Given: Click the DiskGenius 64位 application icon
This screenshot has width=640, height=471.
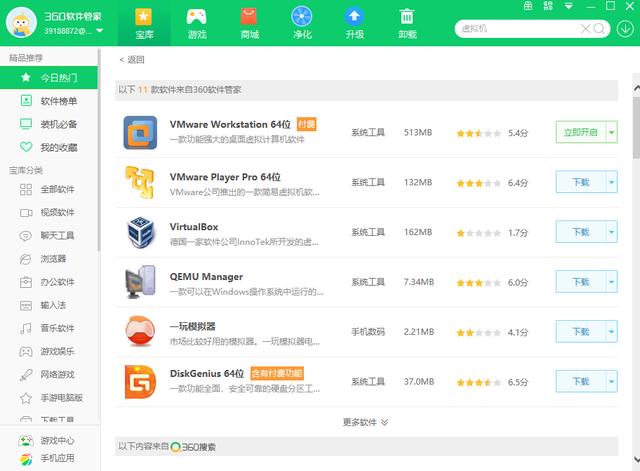Looking at the screenshot, I should pyautogui.click(x=139, y=381).
